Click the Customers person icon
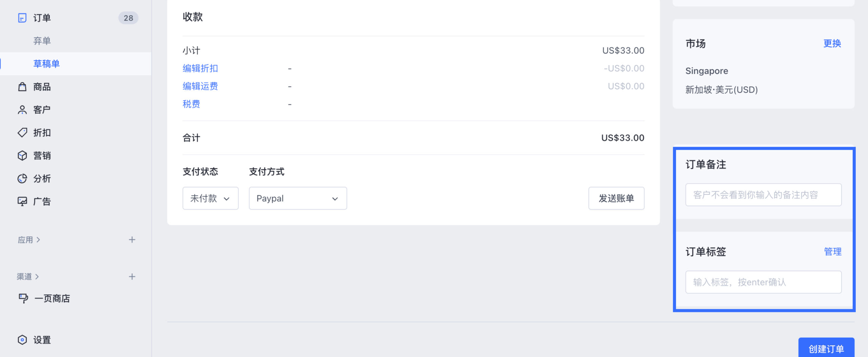Screen dimensions: 868x357 22,110
